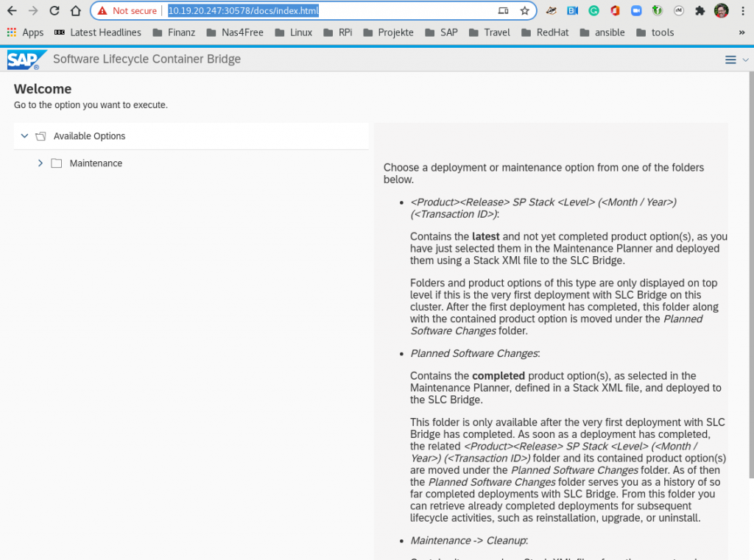Image resolution: width=754 pixels, height=560 pixels.
Task: Select the Maintenance tree item
Action: (x=96, y=163)
